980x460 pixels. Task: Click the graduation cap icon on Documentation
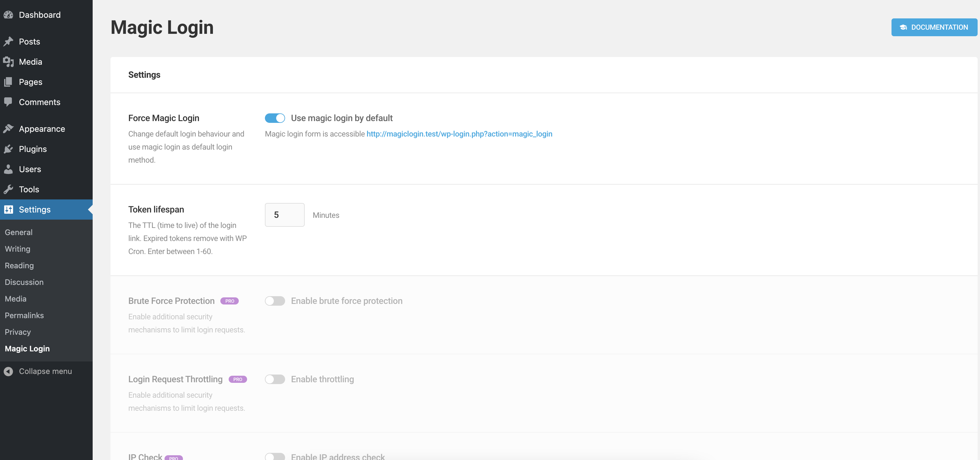pos(903,27)
